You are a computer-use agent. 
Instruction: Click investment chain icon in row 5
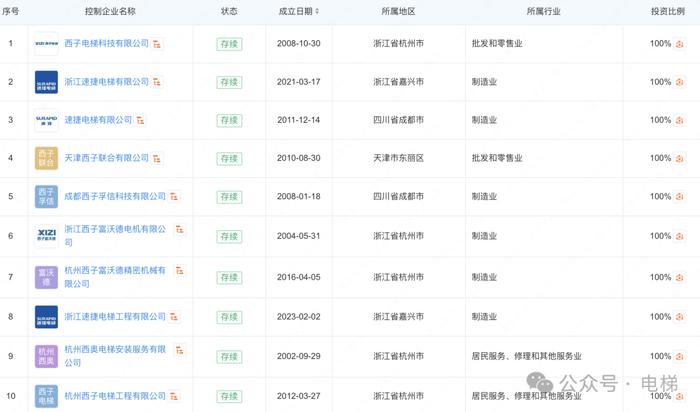(x=679, y=196)
